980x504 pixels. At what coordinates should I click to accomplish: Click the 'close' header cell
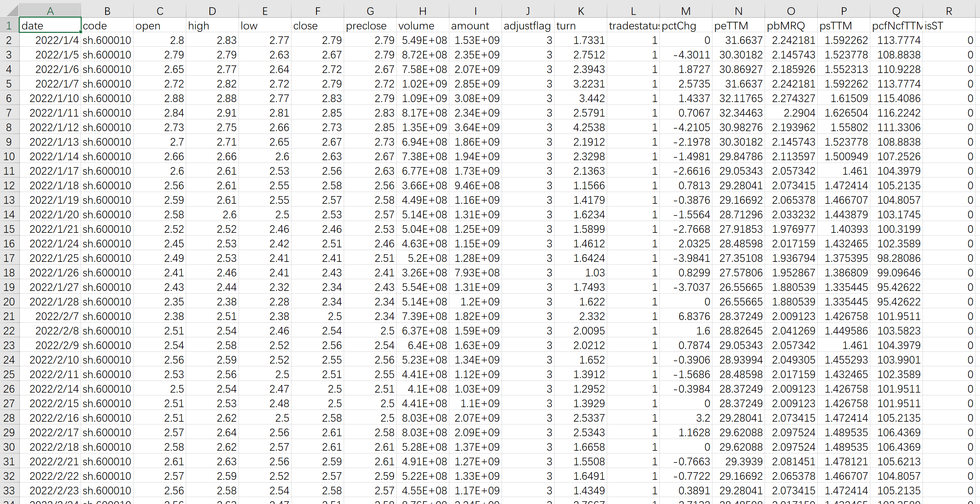coord(318,26)
